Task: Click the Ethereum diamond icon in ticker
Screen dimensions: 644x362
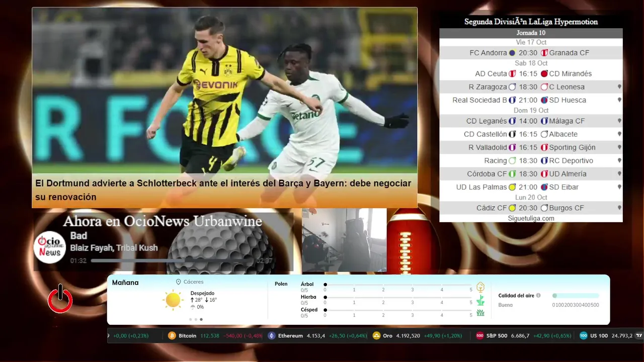Action: (x=272, y=336)
